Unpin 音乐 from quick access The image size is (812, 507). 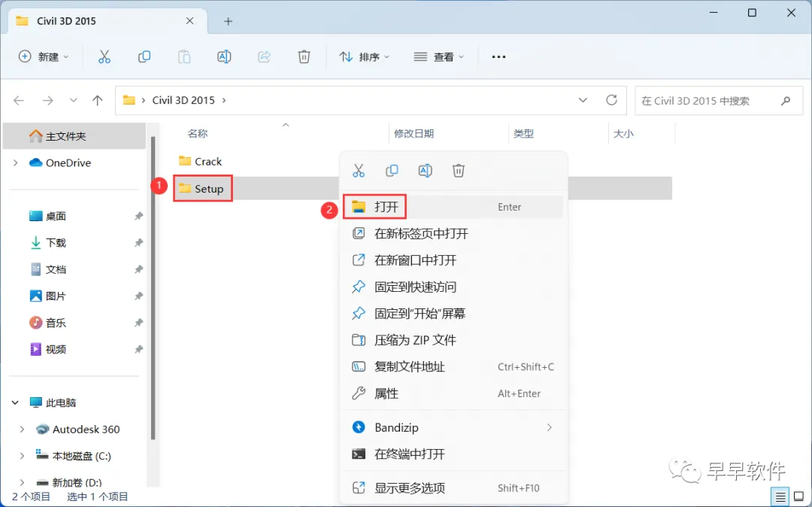point(138,323)
